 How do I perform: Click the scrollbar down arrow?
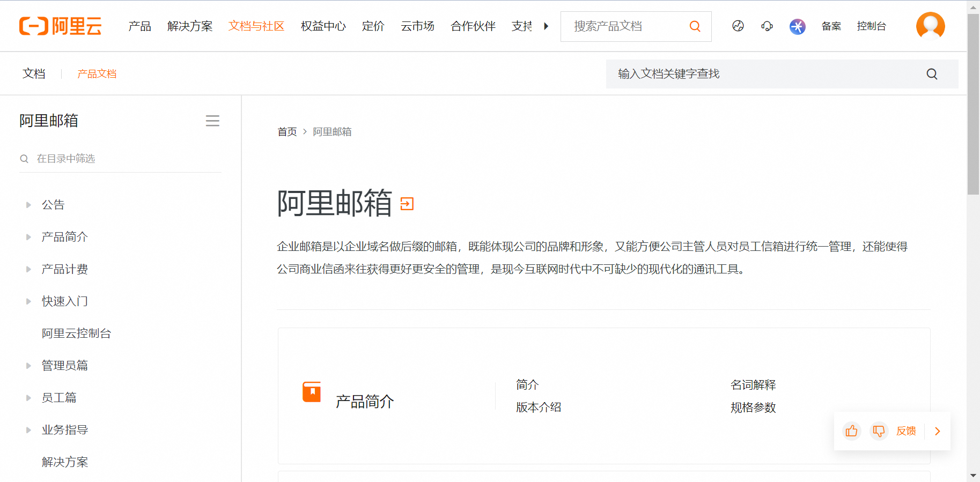tap(974, 476)
